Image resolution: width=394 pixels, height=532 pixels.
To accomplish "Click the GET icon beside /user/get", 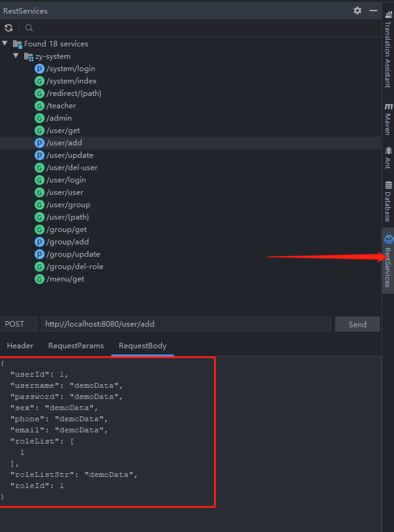I will [40, 131].
